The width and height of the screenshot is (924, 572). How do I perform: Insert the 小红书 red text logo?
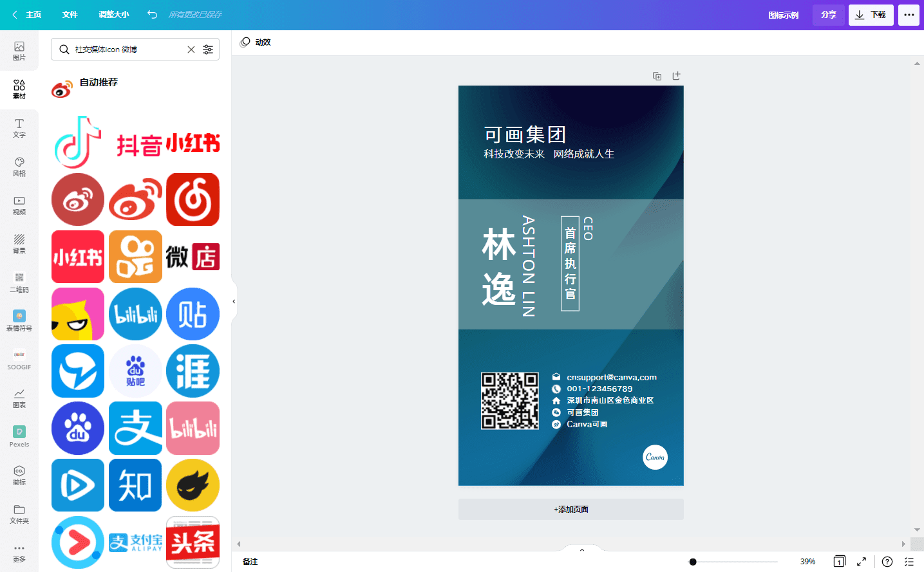193,143
